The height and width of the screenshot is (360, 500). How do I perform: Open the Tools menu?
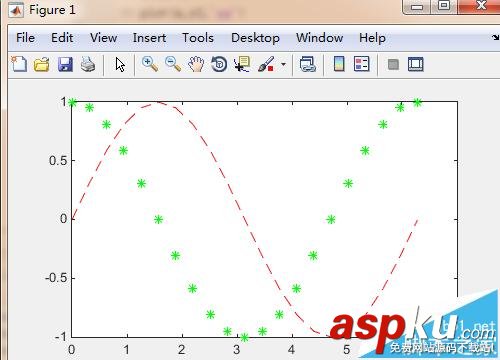click(x=198, y=38)
